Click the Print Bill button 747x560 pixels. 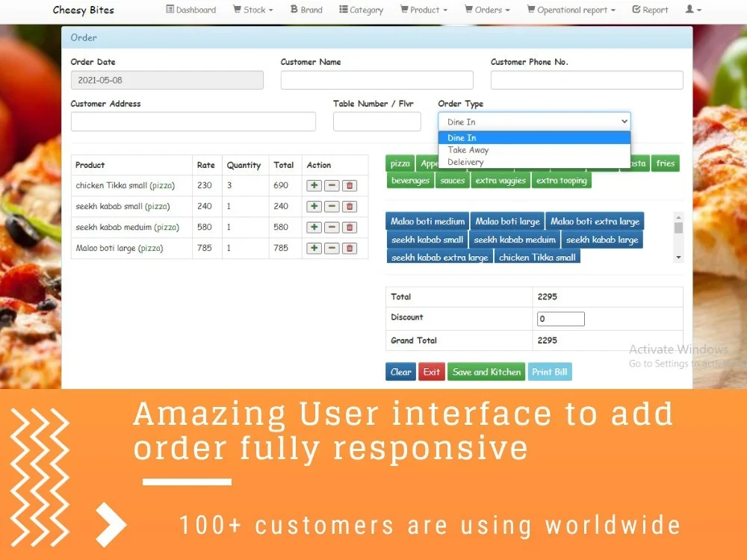coord(550,372)
